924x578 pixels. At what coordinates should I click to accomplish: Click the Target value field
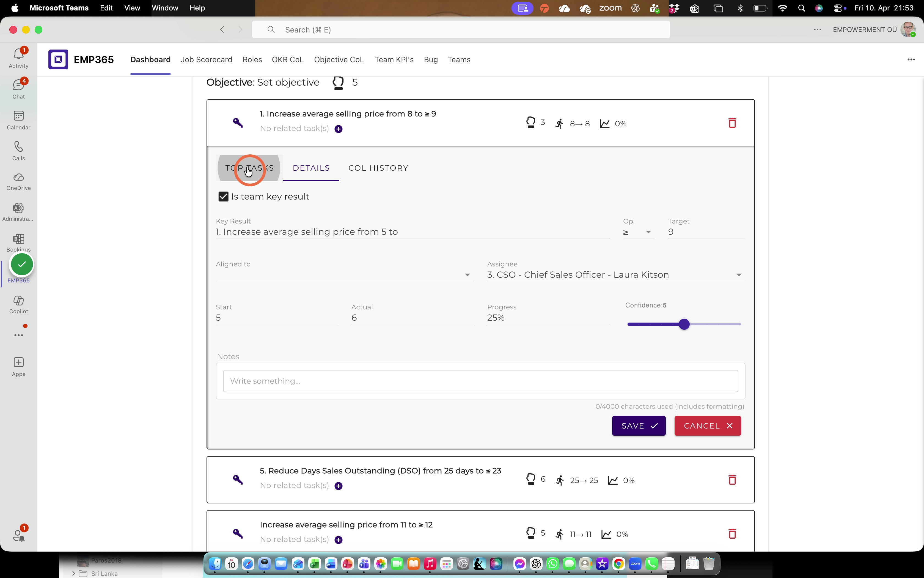click(706, 232)
